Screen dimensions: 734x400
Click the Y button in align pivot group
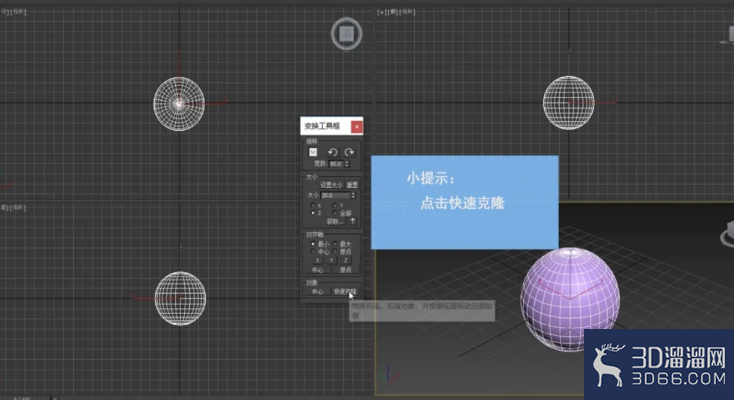[x=331, y=260]
